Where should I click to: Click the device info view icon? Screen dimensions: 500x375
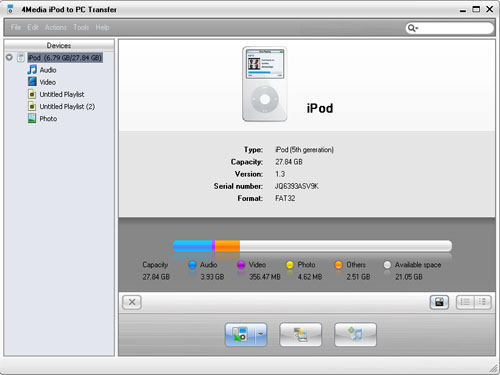[439, 302]
